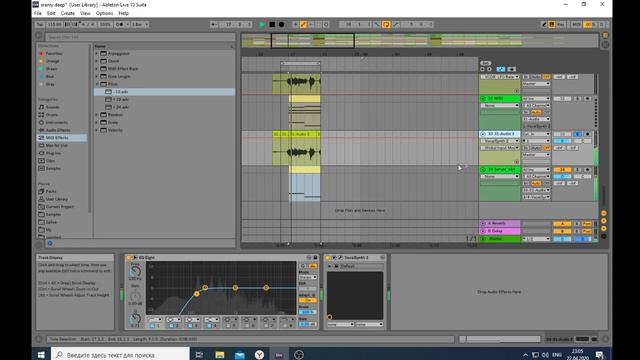640x360 pixels.
Task: Select Blue collection in browser
Action: pos(50,76)
